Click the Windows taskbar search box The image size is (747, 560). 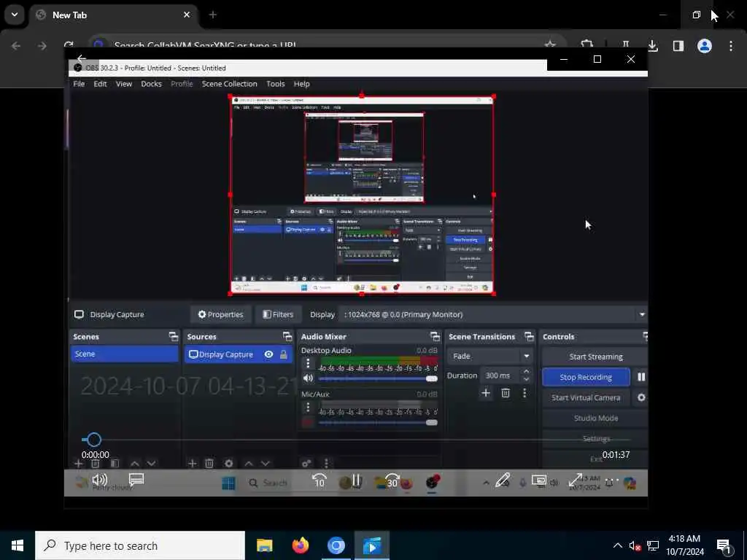pyautogui.click(x=140, y=545)
